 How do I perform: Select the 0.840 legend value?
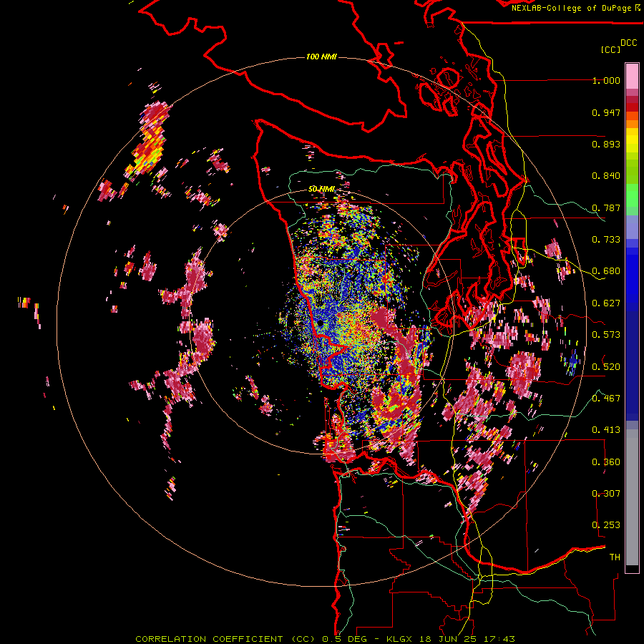point(606,176)
